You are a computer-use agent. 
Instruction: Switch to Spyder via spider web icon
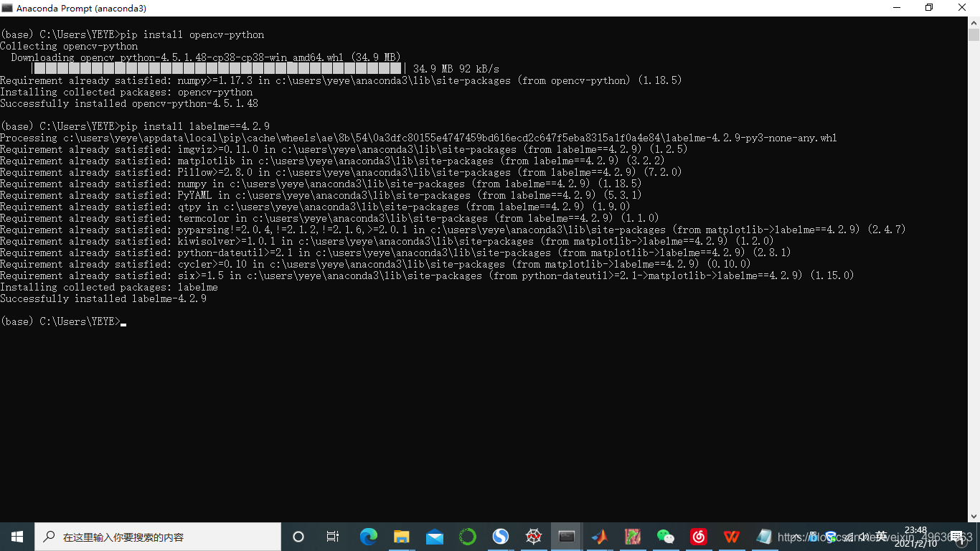pyautogui.click(x=533, y=537)
